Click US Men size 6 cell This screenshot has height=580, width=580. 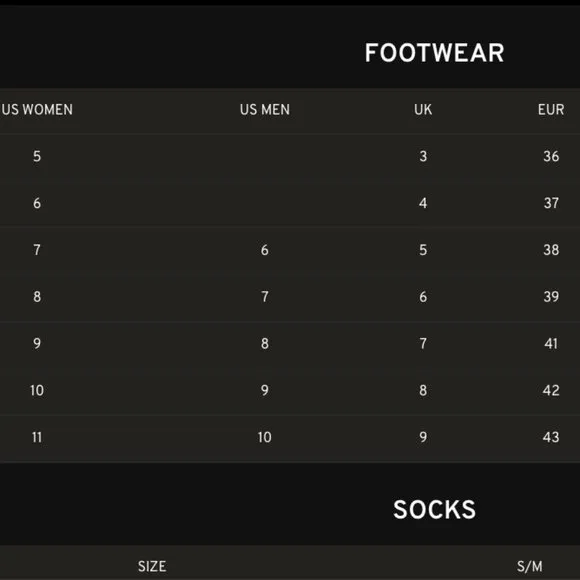click(265, 250)
